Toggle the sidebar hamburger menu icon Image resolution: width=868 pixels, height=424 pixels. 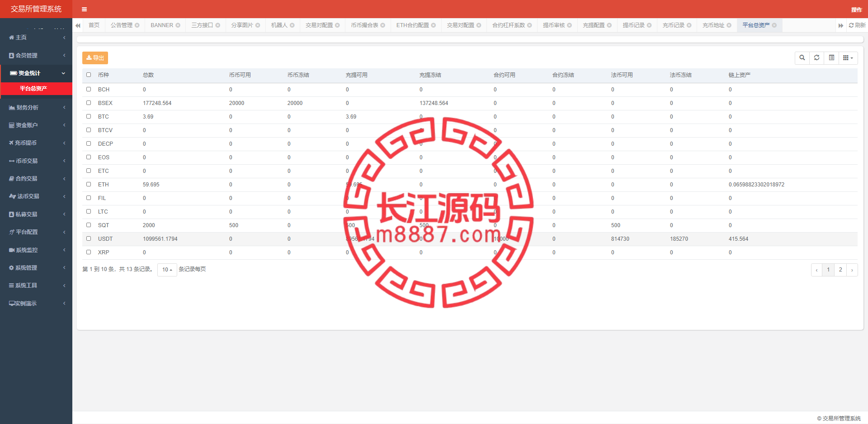pyautogui.click(x=84, y=9)
